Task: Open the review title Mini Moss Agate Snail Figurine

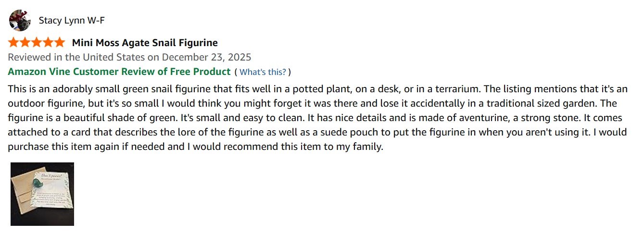Action: click(x=145, y=43)
